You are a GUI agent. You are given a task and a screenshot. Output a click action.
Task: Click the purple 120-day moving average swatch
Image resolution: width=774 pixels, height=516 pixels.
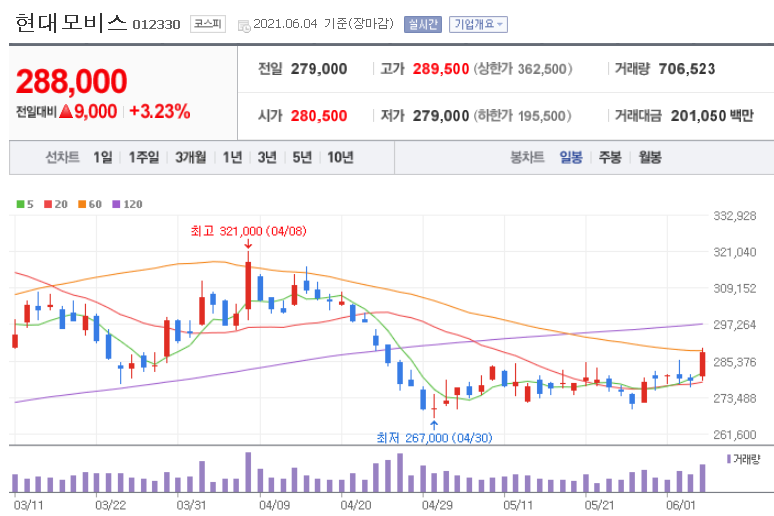point(116,204)
